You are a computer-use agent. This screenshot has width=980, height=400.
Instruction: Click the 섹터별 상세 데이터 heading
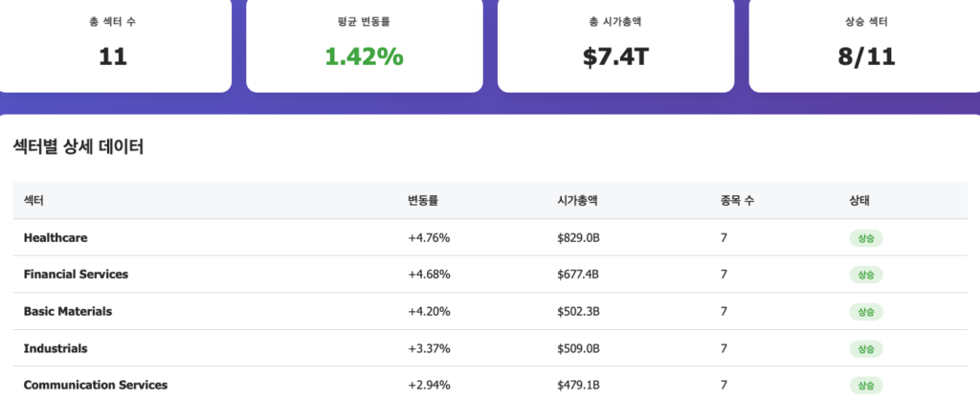[x=78, y=147]
